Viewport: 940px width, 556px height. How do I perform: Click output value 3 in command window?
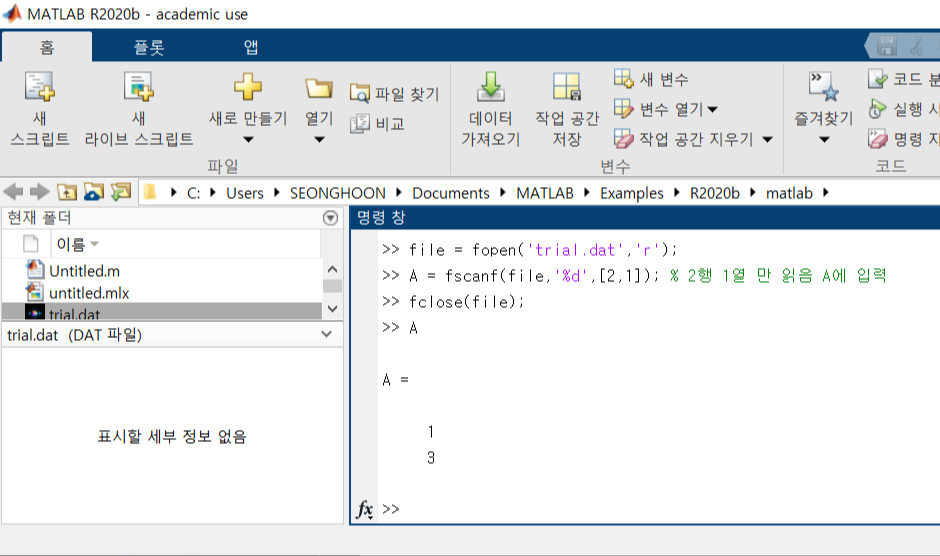click(x=430, y=458)
